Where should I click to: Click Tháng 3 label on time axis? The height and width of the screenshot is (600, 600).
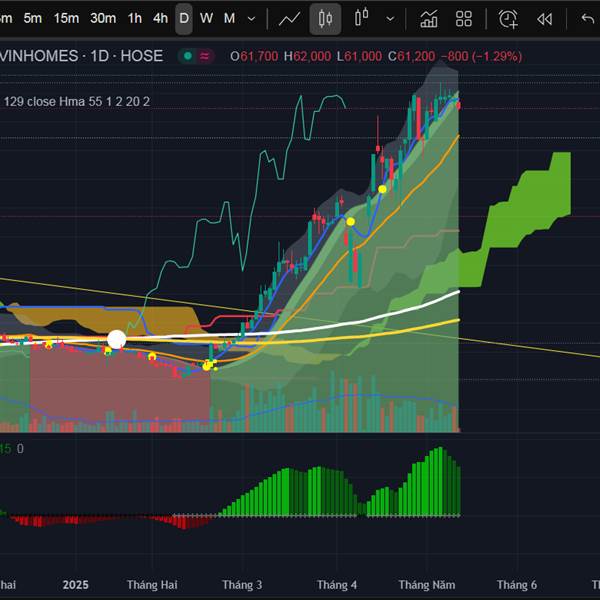(x=242, y=585)
